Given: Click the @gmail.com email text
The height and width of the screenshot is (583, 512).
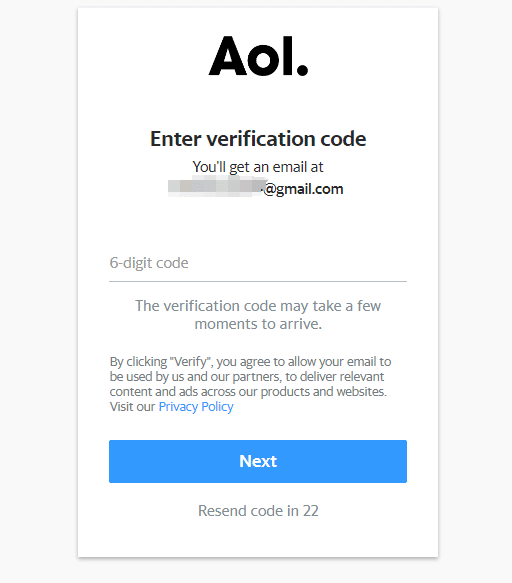Looking at the screenshot, I should pos(303,189).
